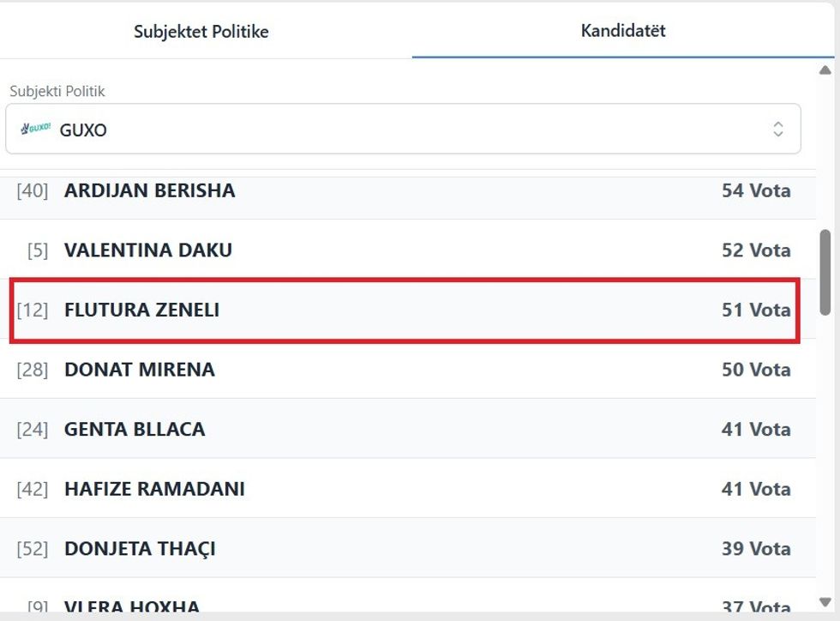Click the 54 Vota count
Screen dimensions: 840x621
755,190
